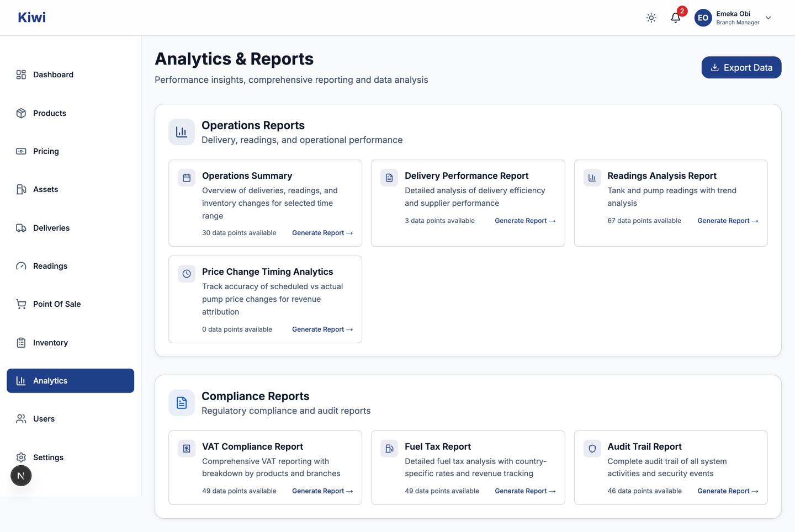This screenshot has height=532, width=795.
Task: Click the Price Change Timing Analytics title
Action: coord(267,272)
